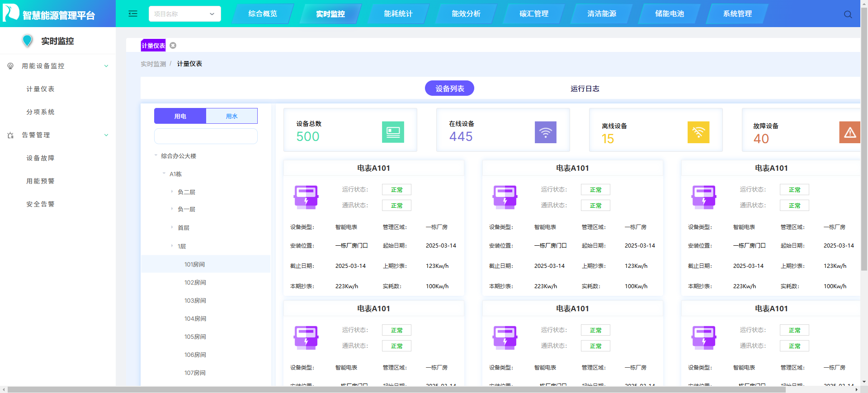The width and height of the screenshot is (868, 393).
Task: Click the purple 在线设备 wifi icon
Action: pyautogui.click(x=546, y=132)
